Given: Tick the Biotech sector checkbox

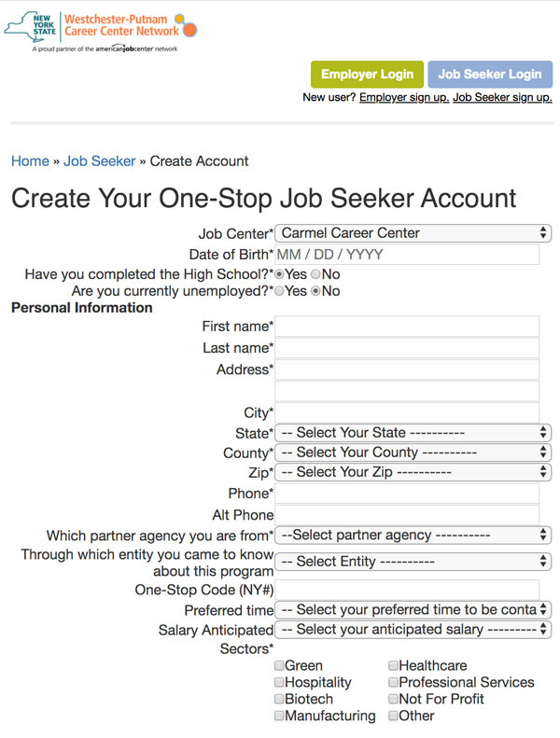Looking at the screenshot, I should (x=279, y=699).
